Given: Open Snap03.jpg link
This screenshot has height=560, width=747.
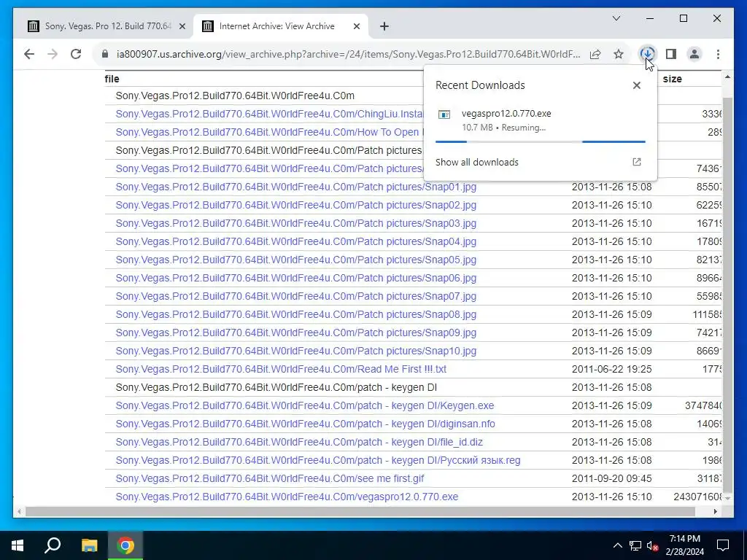Looking at the screenshot, I should click(296, 223).
